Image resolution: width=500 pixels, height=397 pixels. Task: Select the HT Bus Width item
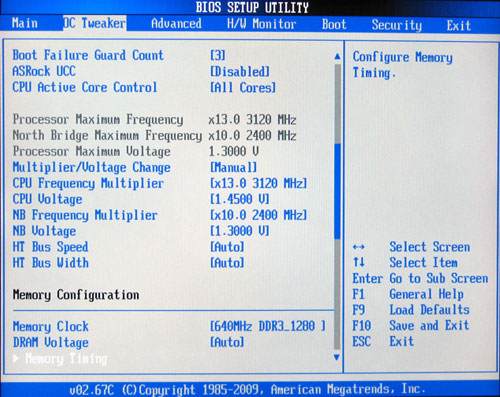tap(51, 263)
